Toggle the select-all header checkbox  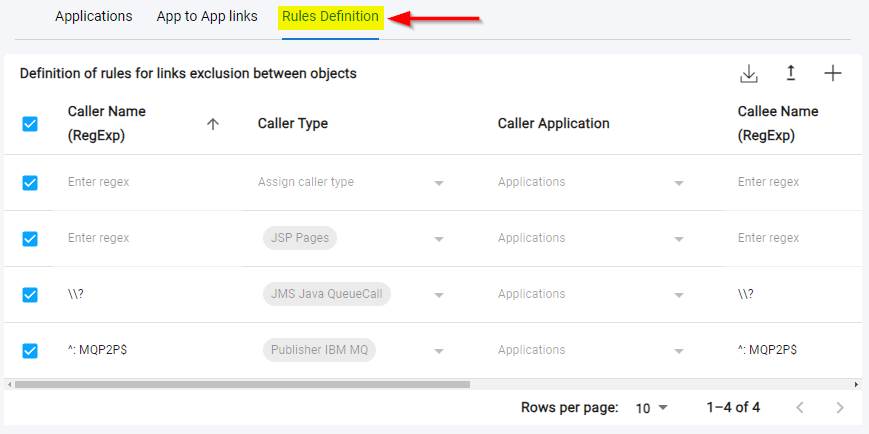pos(30,124)
